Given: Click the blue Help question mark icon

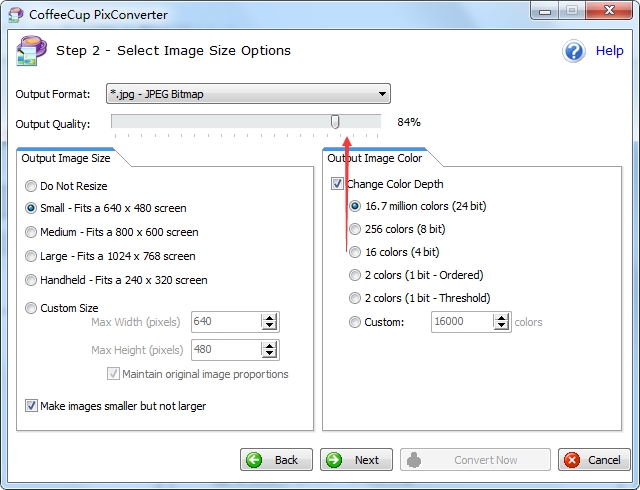Looking at the screenshot, I should click(x=574, y=51).
